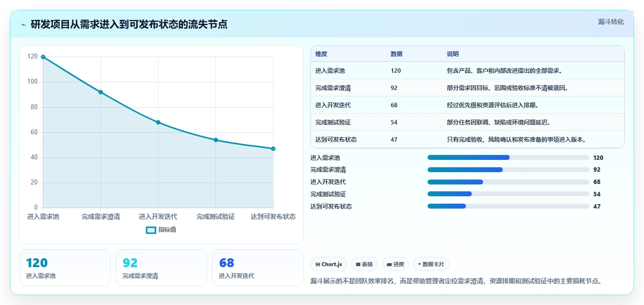Click table value 68
The width and height of the screenshot is (644, 305).
tap(394, 105)
